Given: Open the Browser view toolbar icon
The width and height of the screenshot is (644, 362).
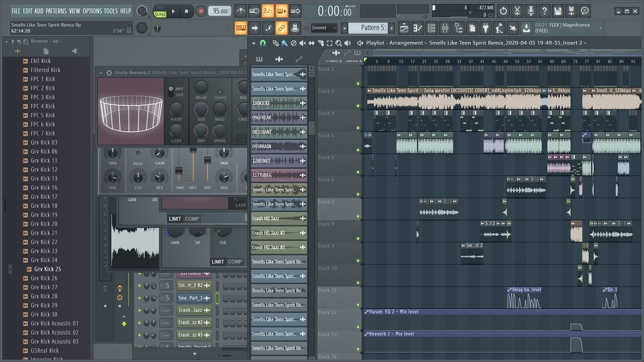Looking at the screenshot, I should (458, 28).
